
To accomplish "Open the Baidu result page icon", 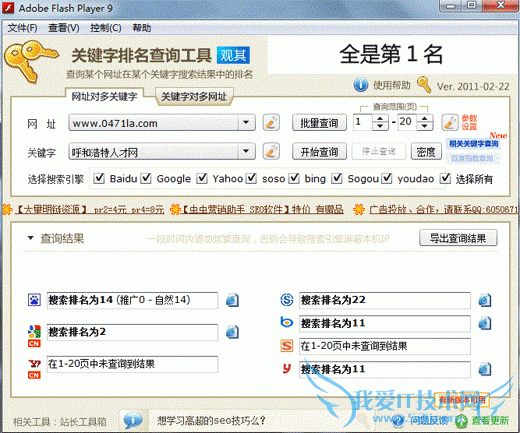I will pyautogui.click(x=232, y=300).
